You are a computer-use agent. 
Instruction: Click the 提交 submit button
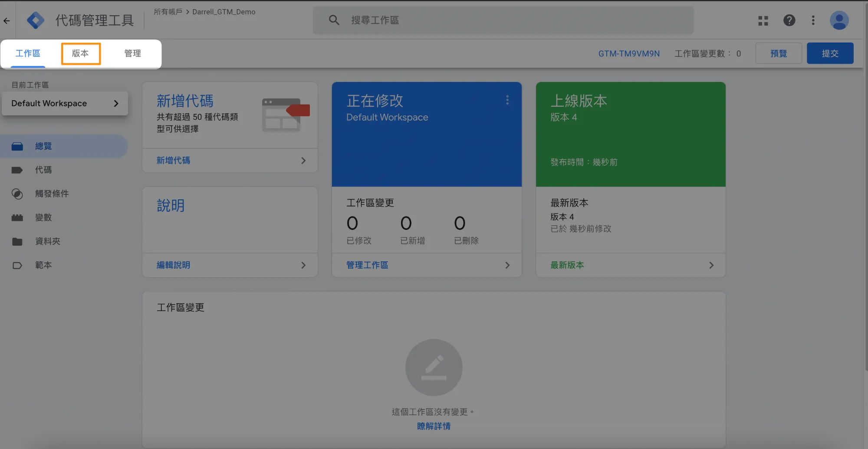(830, 53)
